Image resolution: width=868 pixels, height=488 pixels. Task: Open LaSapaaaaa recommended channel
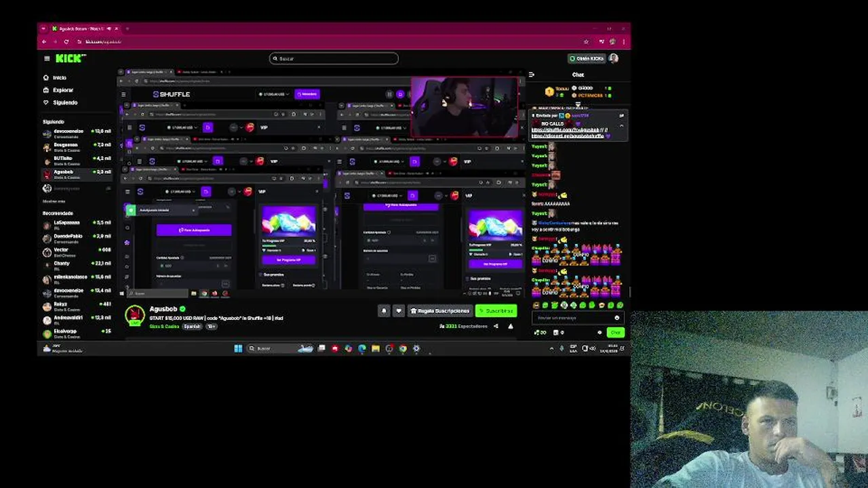77,224
